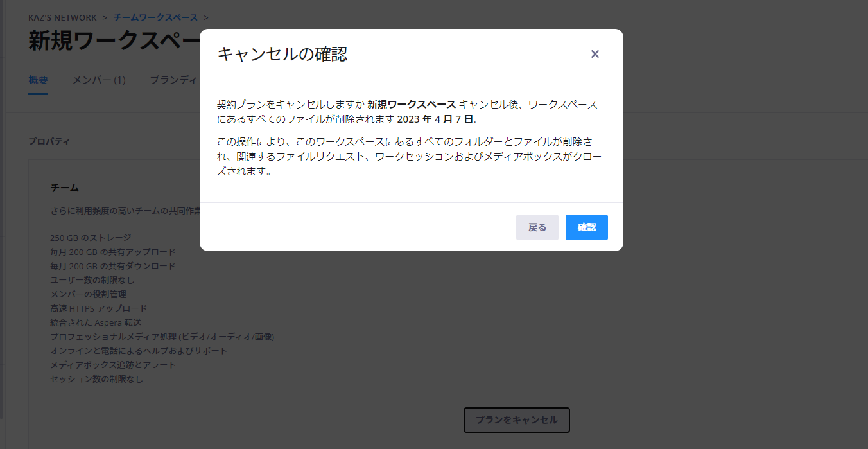This screenshot has height=449, width=868.
Task: Select the bold date 2023 年 4 月 7 日
Action: (435, 119)
